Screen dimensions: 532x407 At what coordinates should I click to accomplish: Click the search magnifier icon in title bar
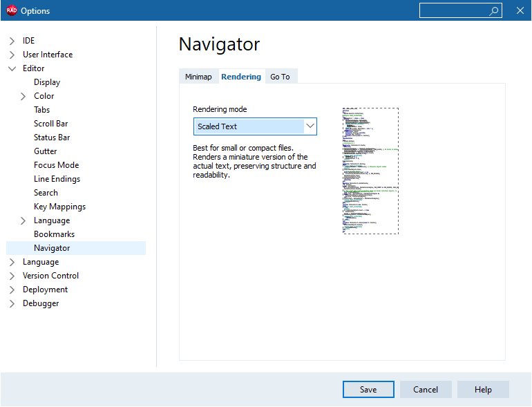494,11
